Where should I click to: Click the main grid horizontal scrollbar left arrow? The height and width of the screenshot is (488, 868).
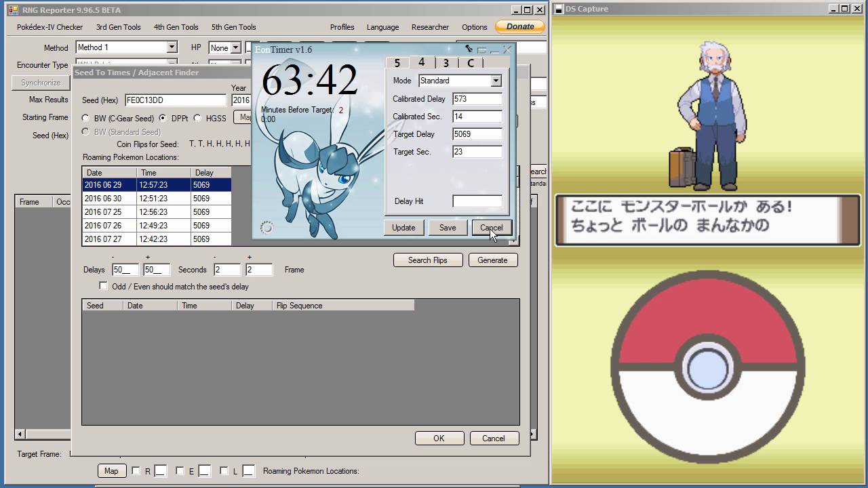20,434
